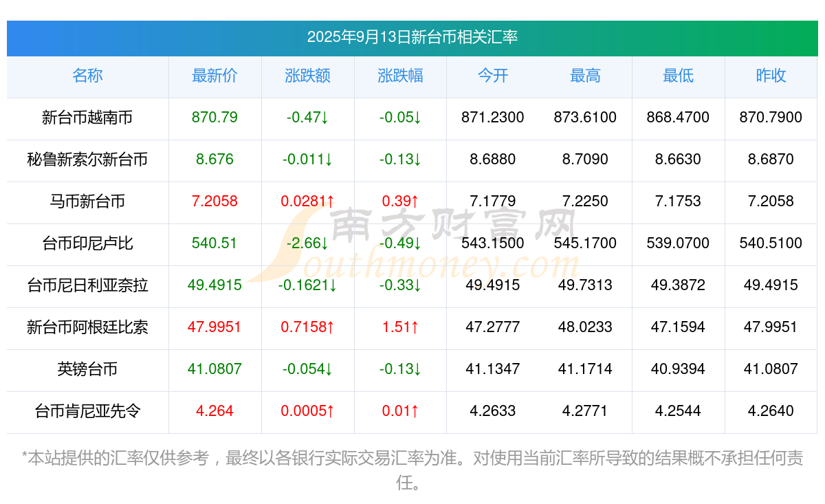Click opening value 871.2300

click(x=493, y=118)
